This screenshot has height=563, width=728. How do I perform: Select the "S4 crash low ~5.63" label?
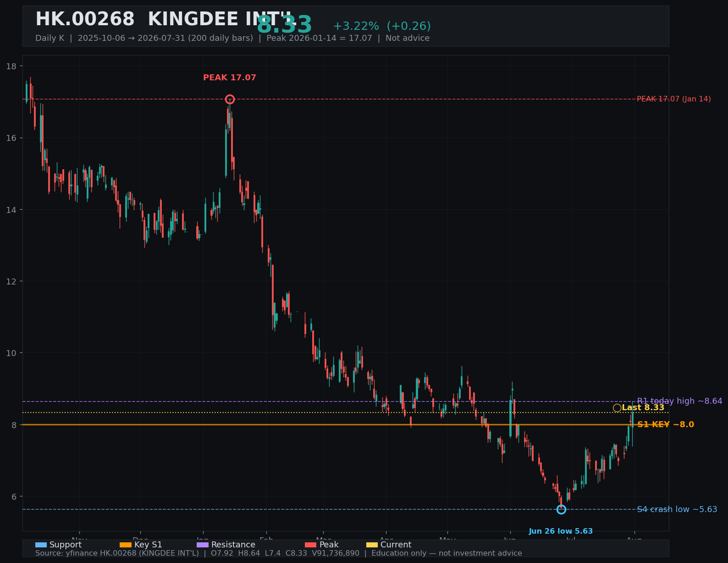pos(677,509)
